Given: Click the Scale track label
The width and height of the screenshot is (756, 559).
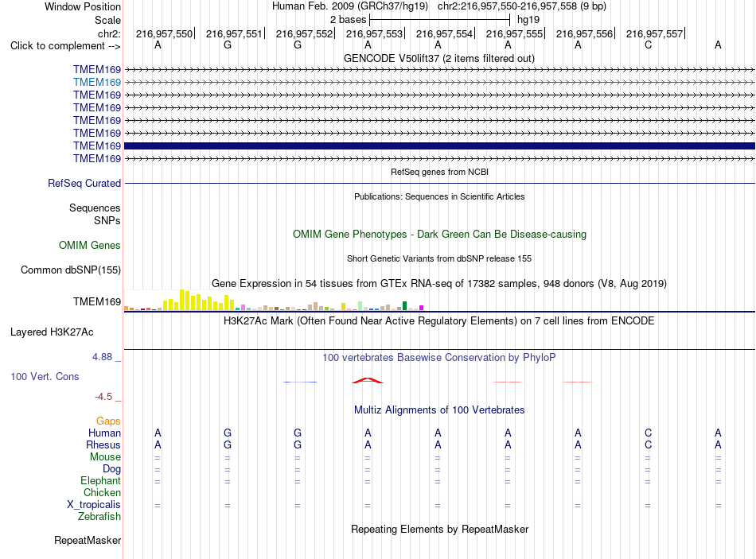Looking at the screenshot, I should 107,20.
